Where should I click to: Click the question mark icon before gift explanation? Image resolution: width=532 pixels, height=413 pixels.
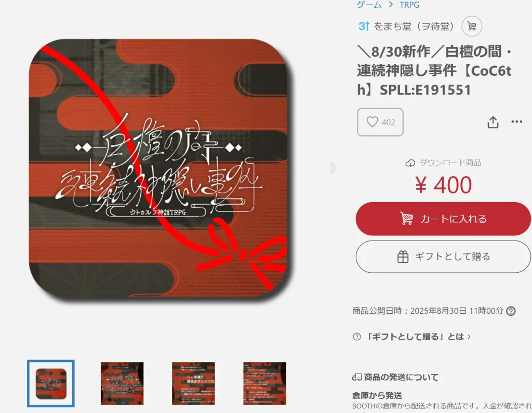pos(357,337)
